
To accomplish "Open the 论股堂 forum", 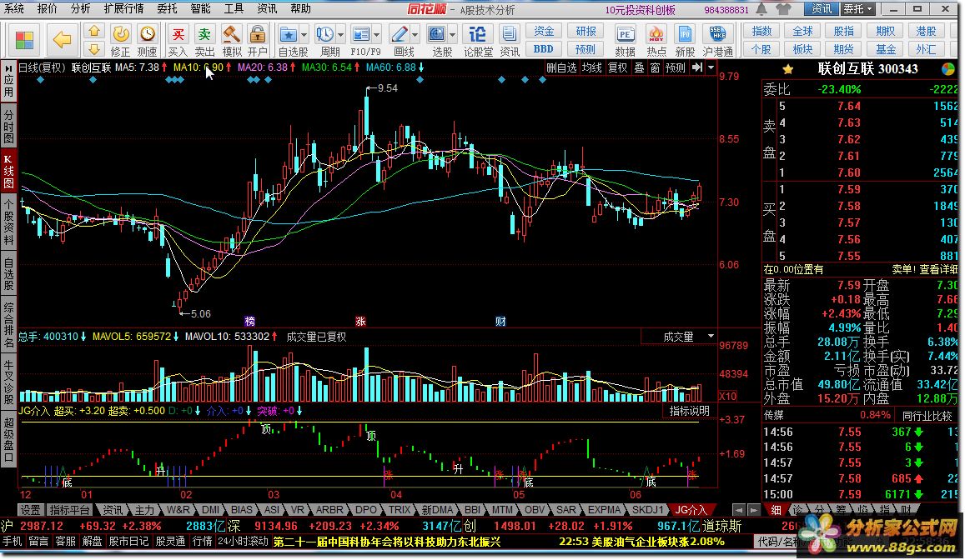I will pyautogui.click(x=478, y=41).
